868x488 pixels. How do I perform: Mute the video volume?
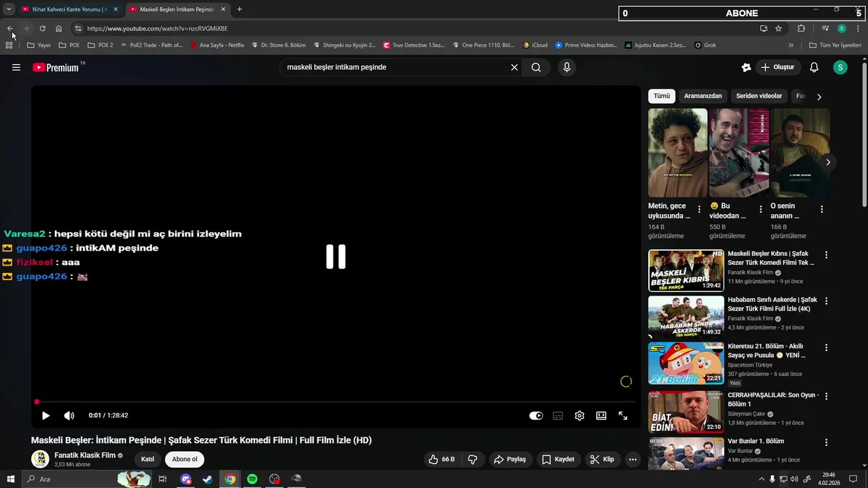(x=69, y=415)
